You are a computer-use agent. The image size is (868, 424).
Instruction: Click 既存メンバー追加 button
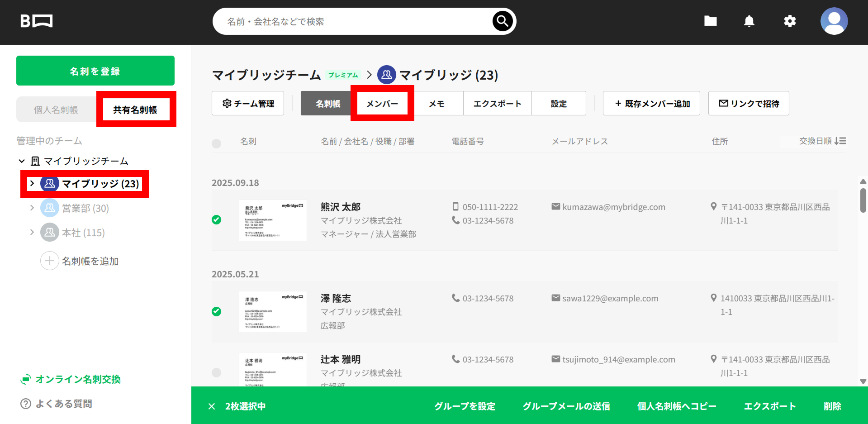pyautogui.click(x=651, y=104)
